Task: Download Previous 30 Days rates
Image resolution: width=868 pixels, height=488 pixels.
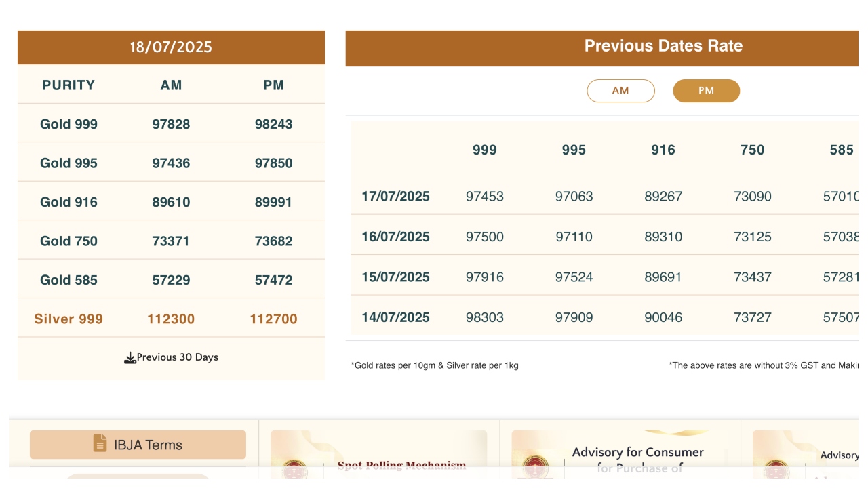Action: [x=177, y=357]
